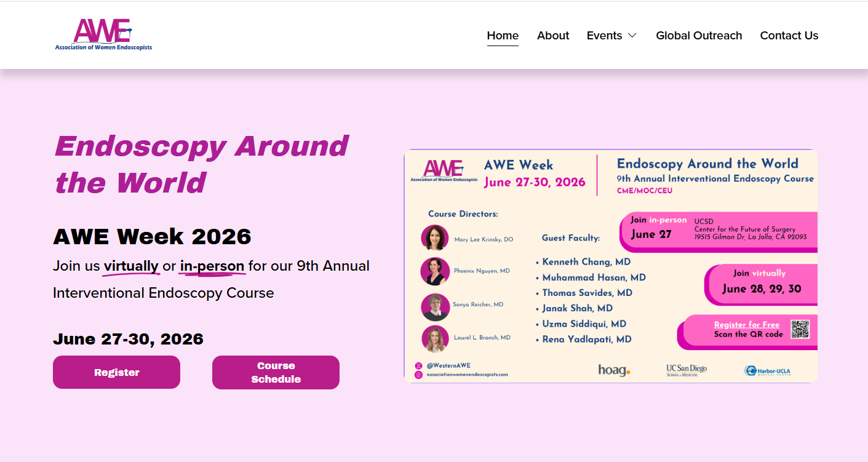Open Global Outreach page

tap(699, 36)
